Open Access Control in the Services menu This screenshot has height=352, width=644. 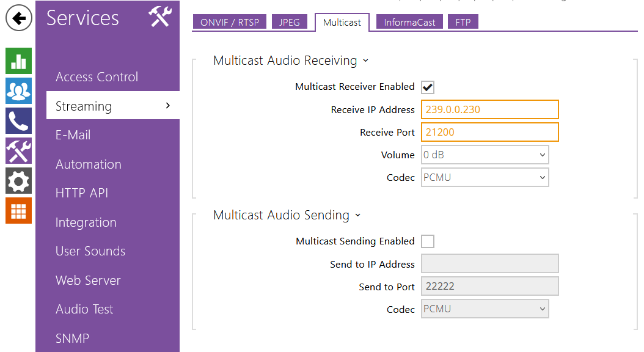97,77
